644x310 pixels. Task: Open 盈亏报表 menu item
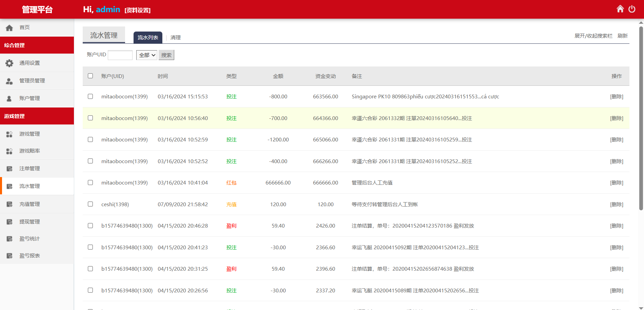pyautogui.click(x=37, y=256)
